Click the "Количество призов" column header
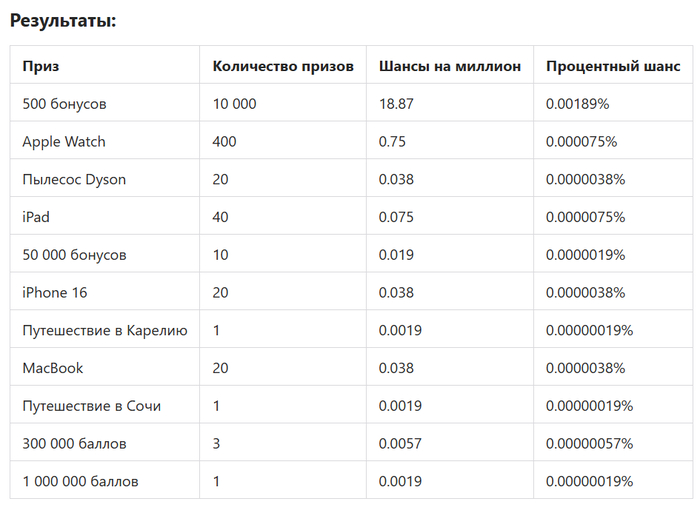This screenshot has width=700, height=510. tap(283, 66)
